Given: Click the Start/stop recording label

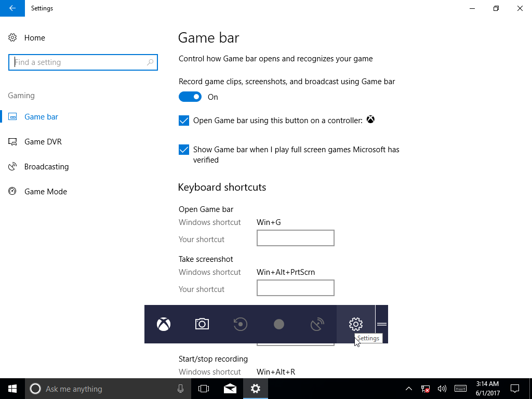Looking at the screenshot, I should pos(213,359).
